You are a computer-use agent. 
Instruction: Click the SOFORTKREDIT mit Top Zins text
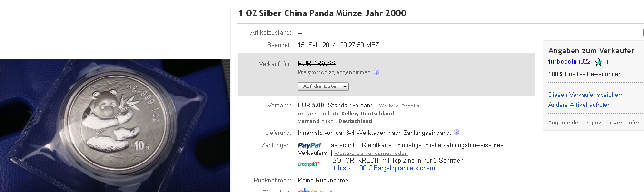coord(398,161)
